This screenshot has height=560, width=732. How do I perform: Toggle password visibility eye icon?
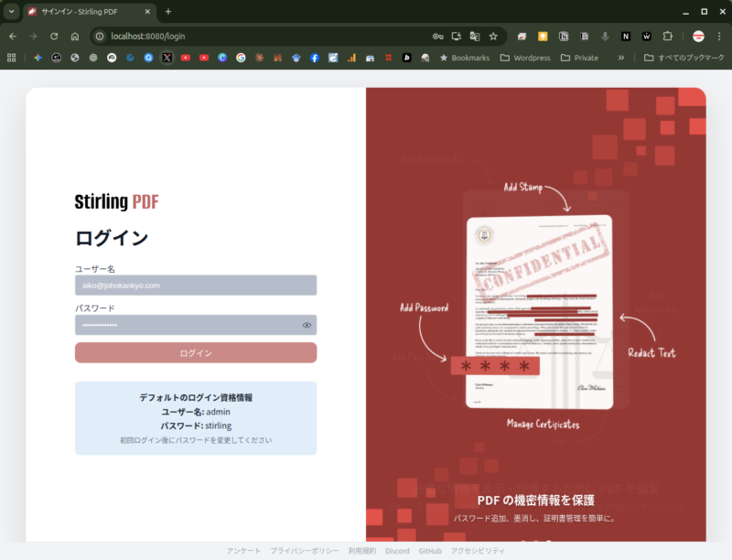(x=307, y=325)
